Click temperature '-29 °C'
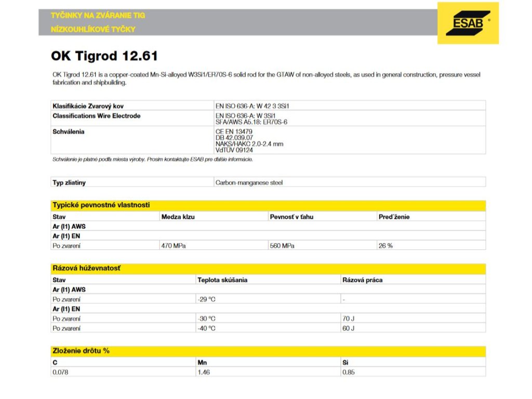The image size is (532, 399). coord(206,299)
